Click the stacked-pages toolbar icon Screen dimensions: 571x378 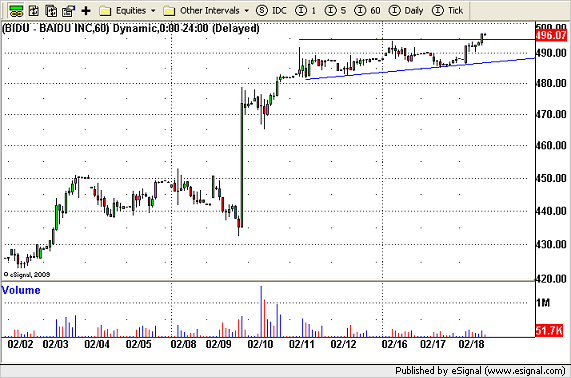click(51, 11)
